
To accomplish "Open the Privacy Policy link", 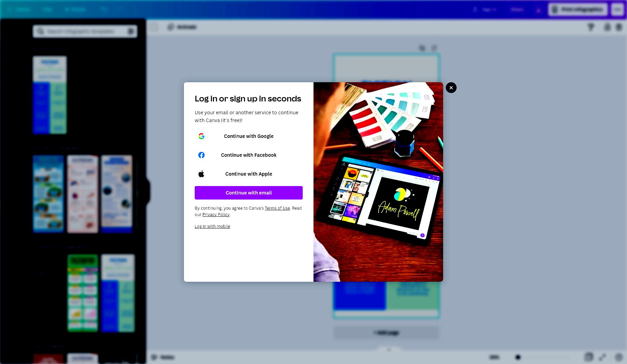I will 216,215.
